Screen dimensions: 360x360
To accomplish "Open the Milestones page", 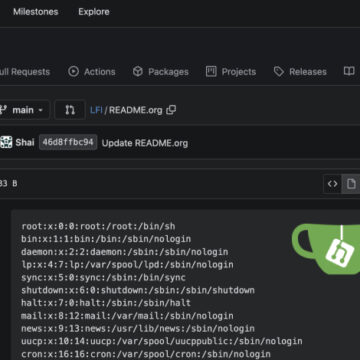I will pyautogui.click(x=36, y=12).
